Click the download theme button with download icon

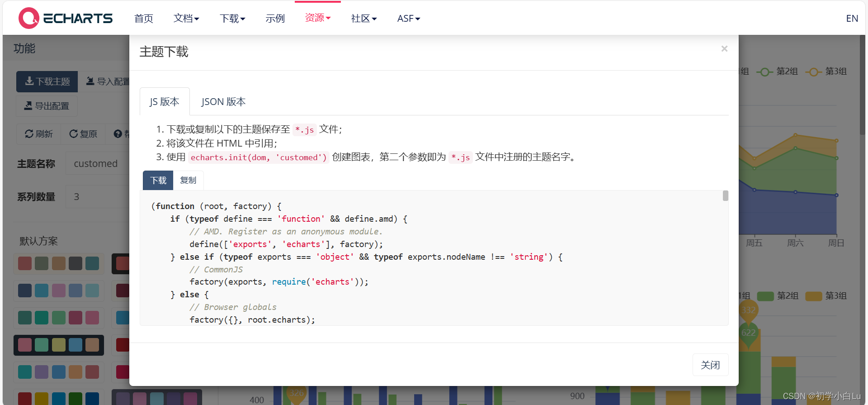pos(47,81)
